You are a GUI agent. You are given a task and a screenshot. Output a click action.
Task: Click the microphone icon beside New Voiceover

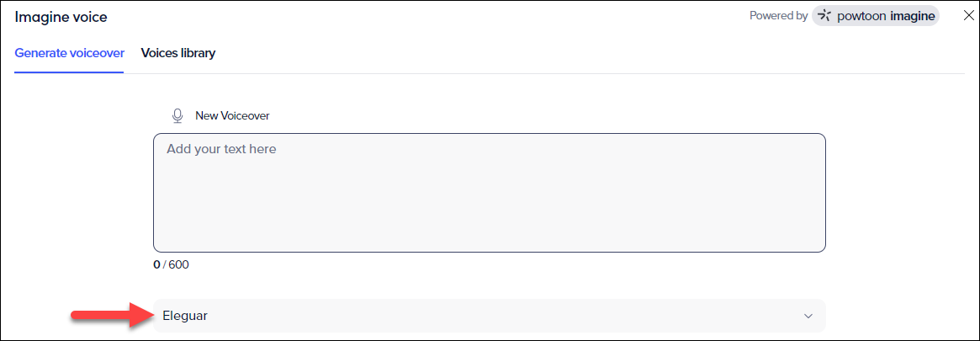[177, 115]
